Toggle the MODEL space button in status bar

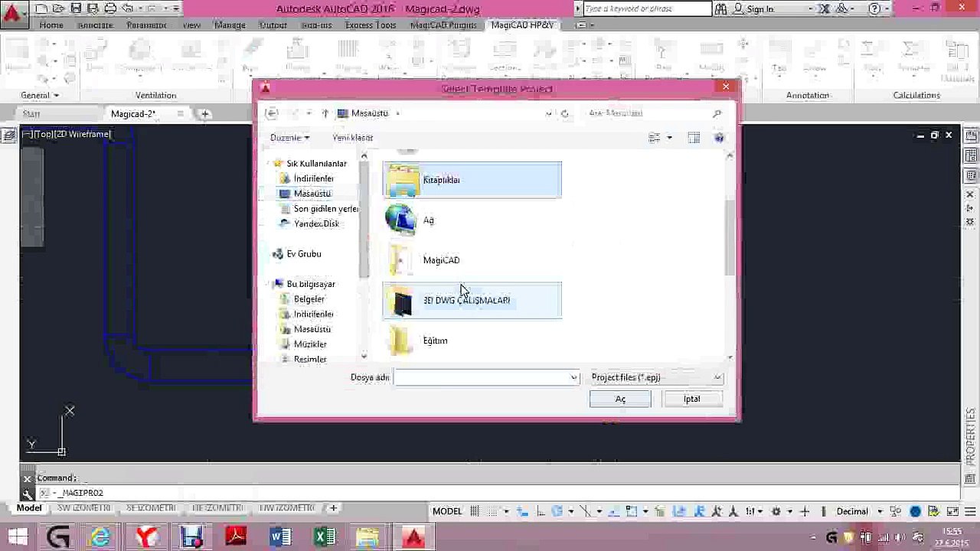(x=447, y=511)
